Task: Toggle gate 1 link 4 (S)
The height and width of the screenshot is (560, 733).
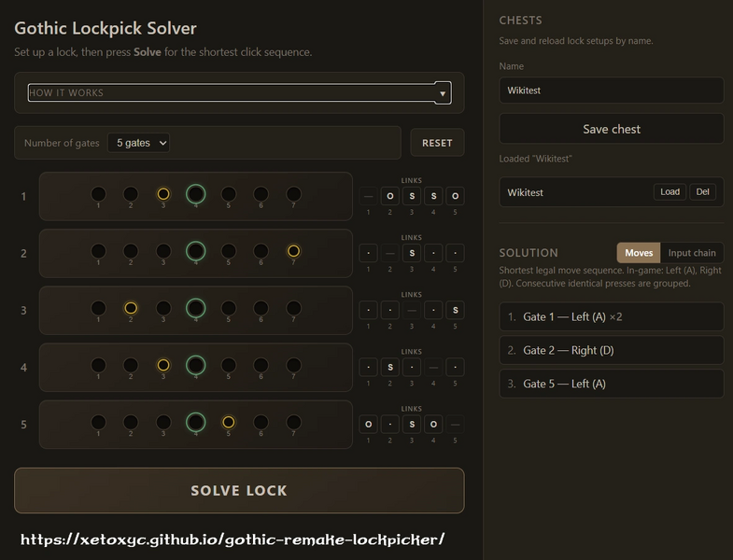Action: tap(433, 196)
